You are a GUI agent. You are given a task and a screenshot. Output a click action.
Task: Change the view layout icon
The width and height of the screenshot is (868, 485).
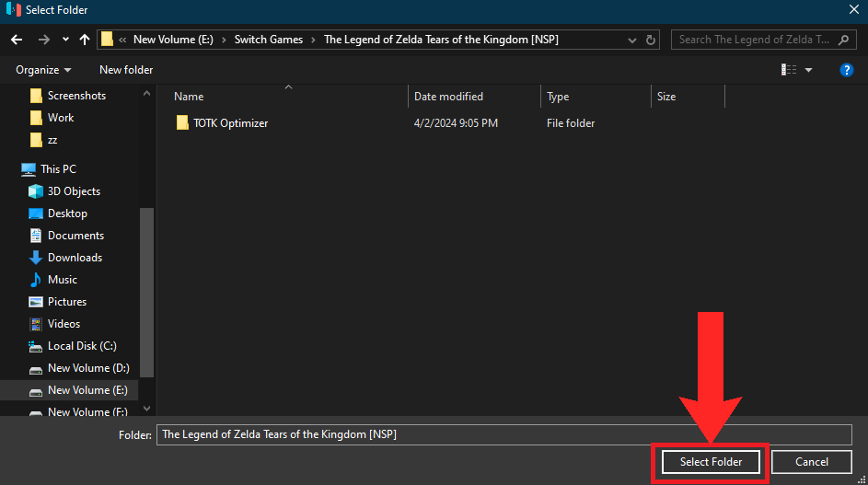(x=789, y=70)
